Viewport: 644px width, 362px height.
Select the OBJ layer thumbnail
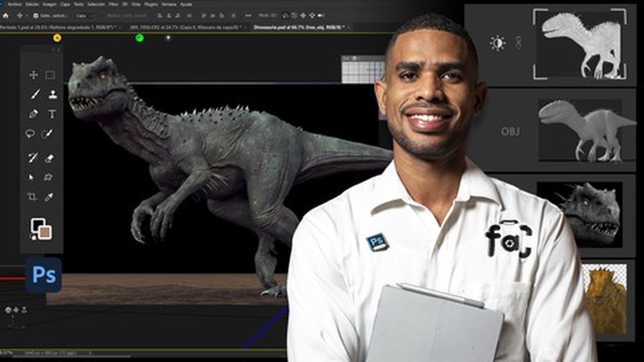(586, 130)
